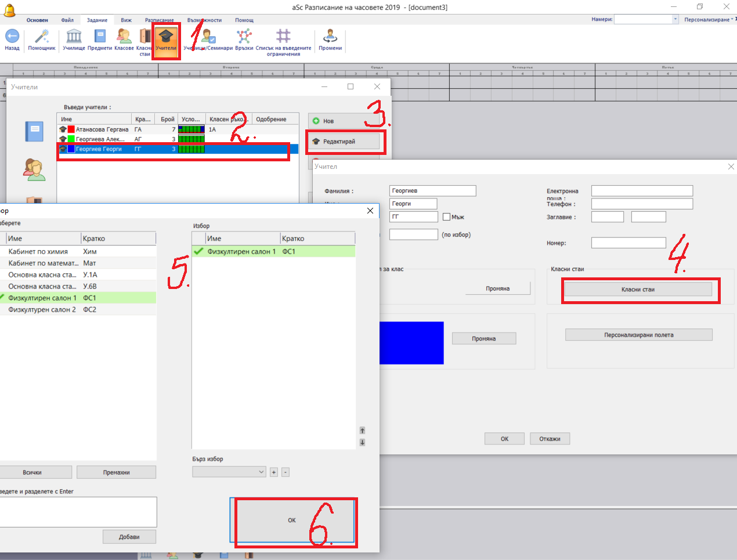The height and width of the screenshot is (560, 737).
Task: Click the Редактирай button
Action: coord(344,142)
